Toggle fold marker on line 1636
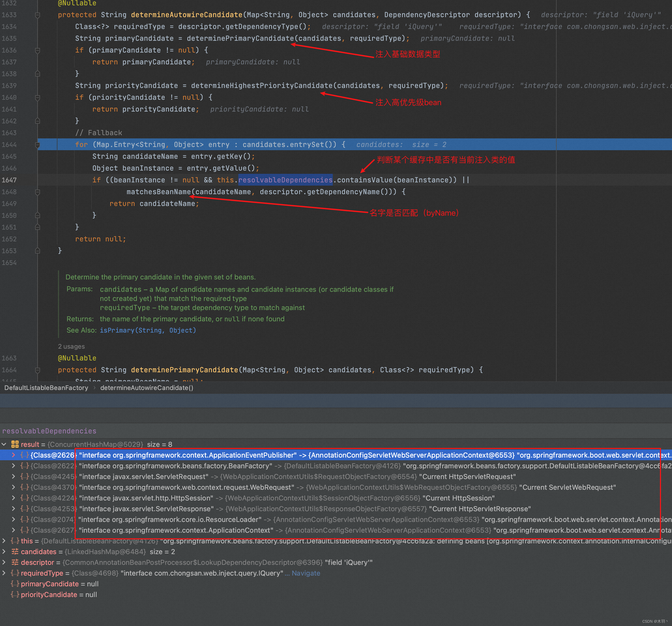Viewport: 672px width, 626px height. (x=38, y=50)
